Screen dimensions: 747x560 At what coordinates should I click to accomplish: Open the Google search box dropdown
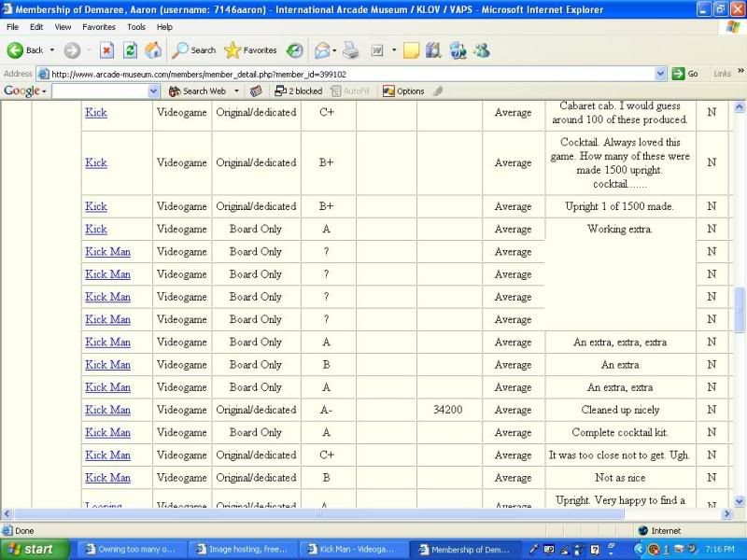tap(154, 91)
